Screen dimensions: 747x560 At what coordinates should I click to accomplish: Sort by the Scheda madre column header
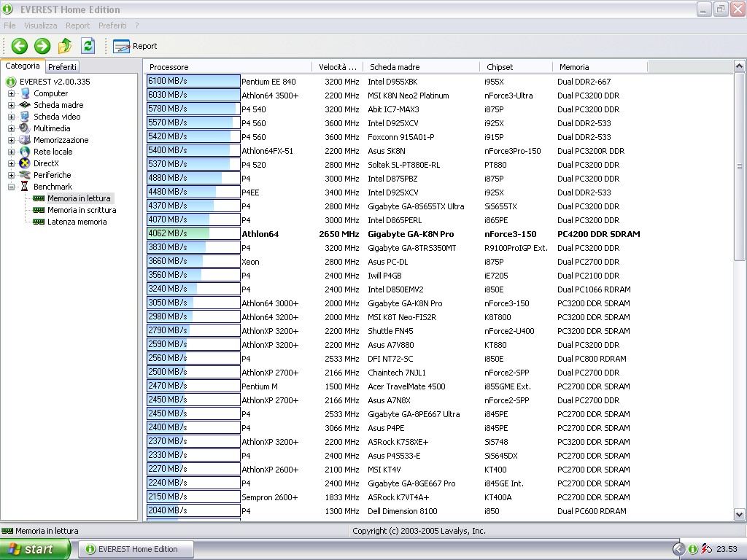(x=422, y=67)
